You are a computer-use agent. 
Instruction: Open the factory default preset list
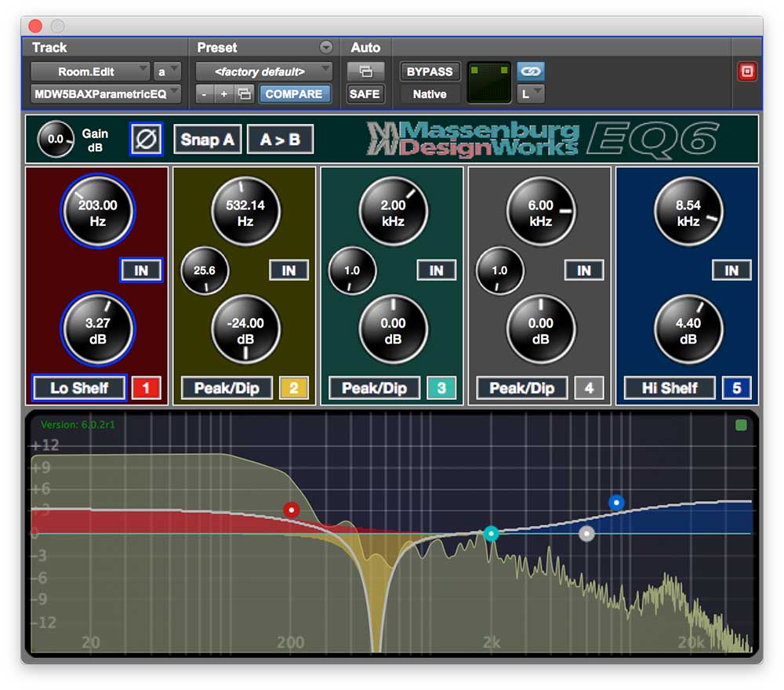pos(263,71)
